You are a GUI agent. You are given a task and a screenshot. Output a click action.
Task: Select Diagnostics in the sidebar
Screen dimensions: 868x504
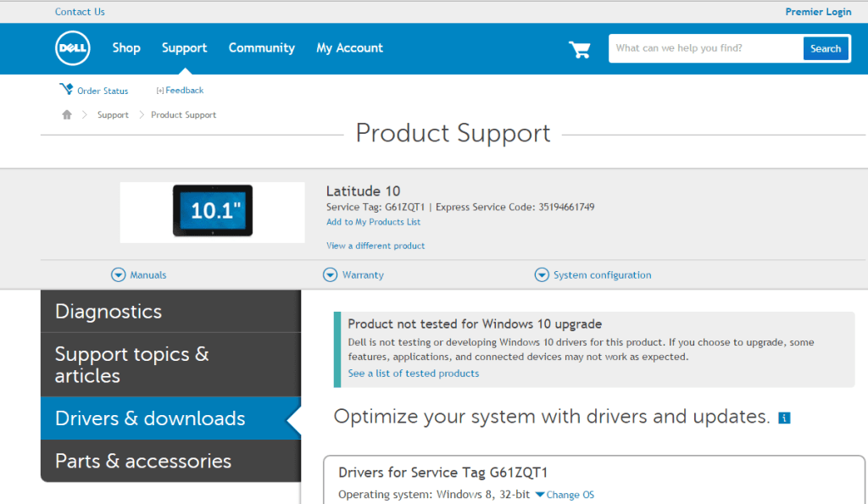click(108, 312)
